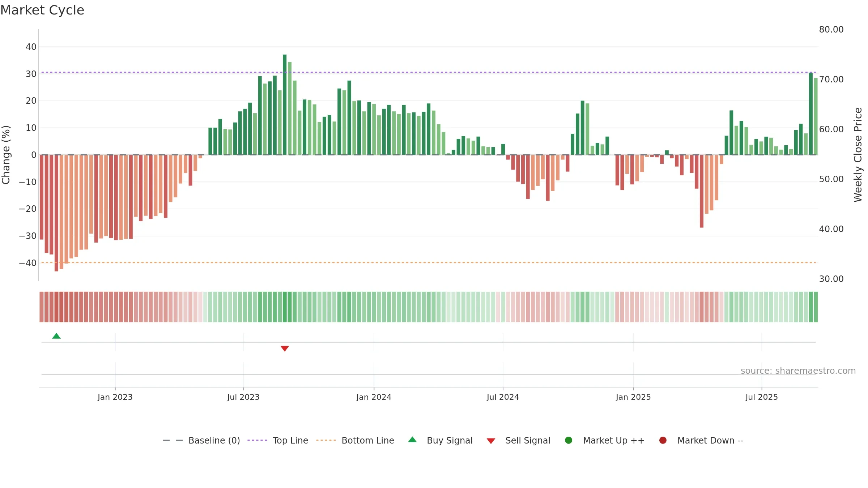Viewport: 868px width, 488px height.
Task: Click the Weekly Close Price axis title
Action: 858,155
